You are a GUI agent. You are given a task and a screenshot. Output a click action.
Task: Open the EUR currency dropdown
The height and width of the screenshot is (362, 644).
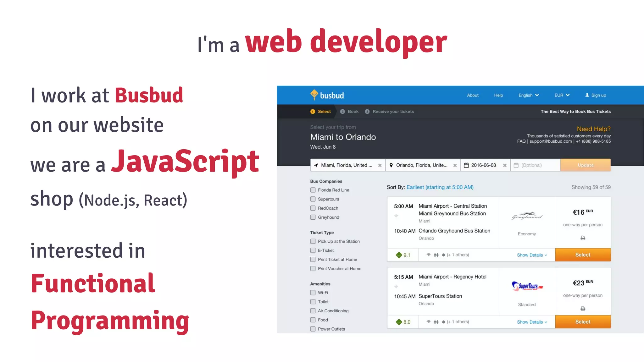[562, 95]
